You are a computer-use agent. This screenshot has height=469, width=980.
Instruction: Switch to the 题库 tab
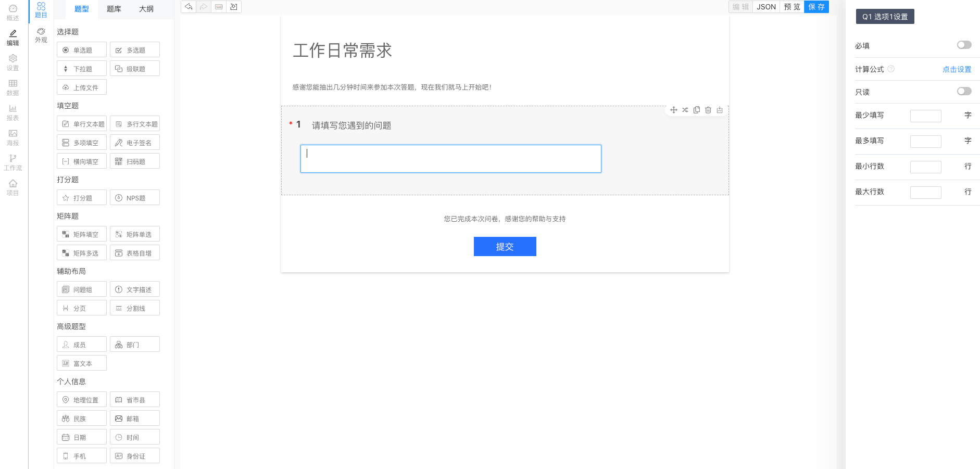[114, 9]
